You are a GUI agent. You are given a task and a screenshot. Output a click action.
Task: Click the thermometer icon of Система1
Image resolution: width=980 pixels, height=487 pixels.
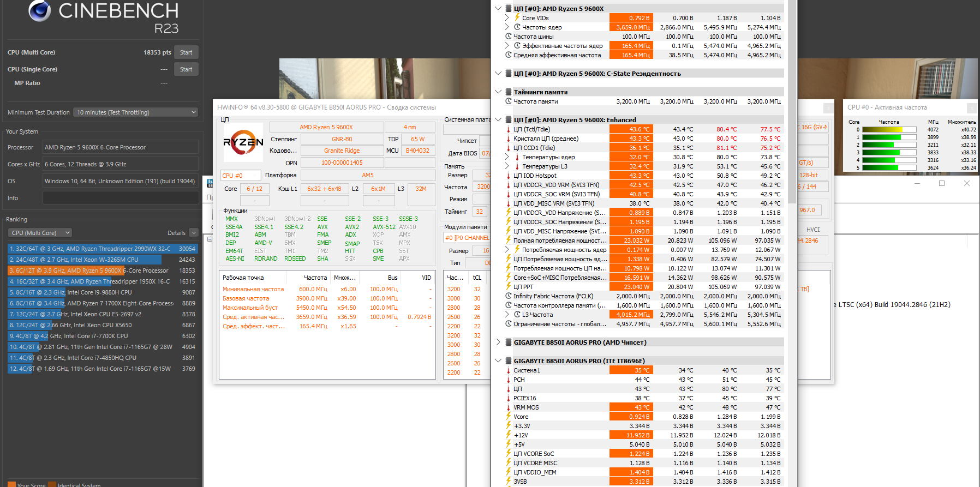pos(508,370)
